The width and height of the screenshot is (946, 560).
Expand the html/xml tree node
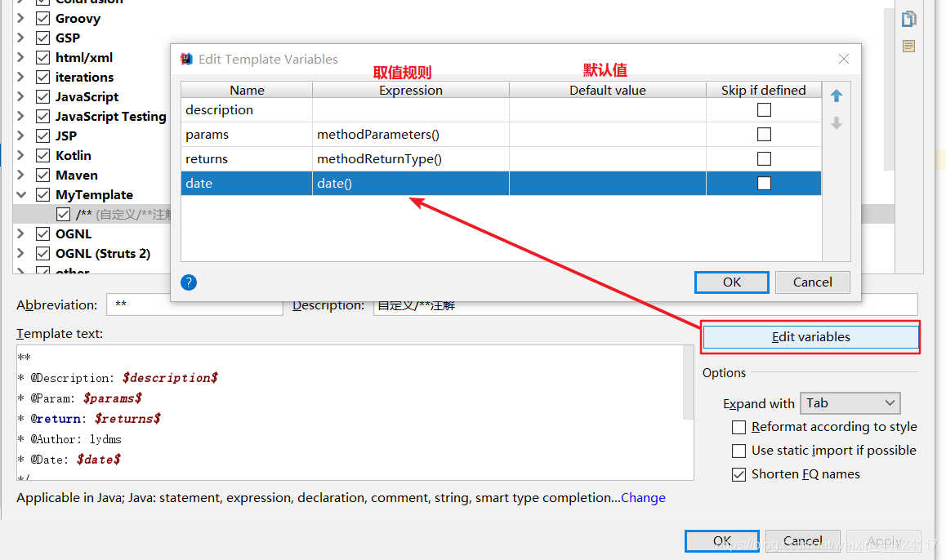(20, 57)
